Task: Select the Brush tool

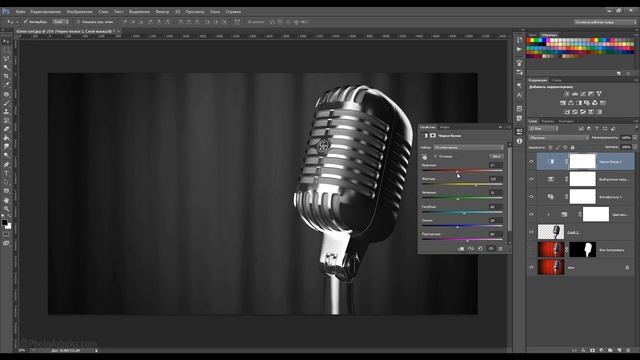Action: click(6, 103)
